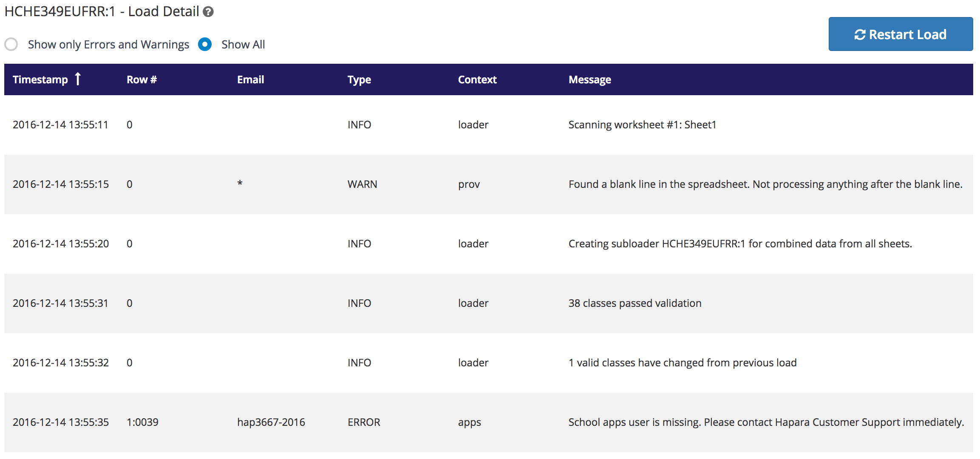Select the WARN blank line row

pyautogui.click(x=489, y=184)
